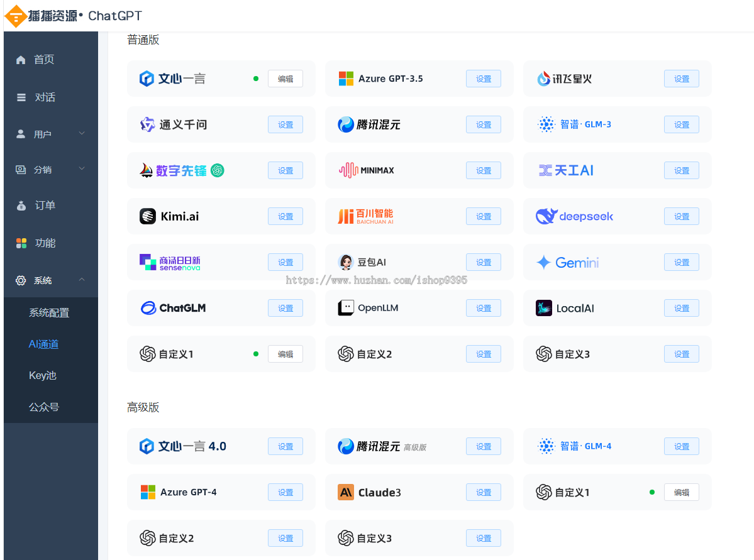Viewport: 754px width, 560px height.
Task: Click 设置 button for 文心一言 4.0
Action: tap(286, 447)
